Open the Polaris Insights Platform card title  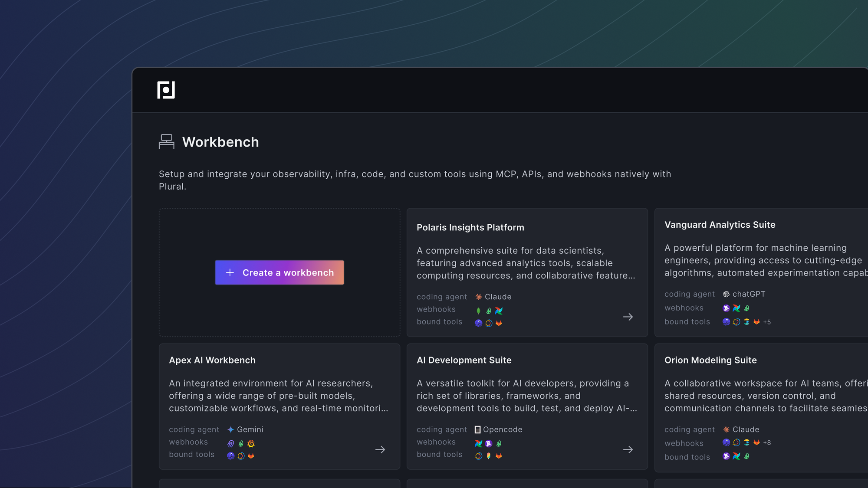tap(470, 228)
